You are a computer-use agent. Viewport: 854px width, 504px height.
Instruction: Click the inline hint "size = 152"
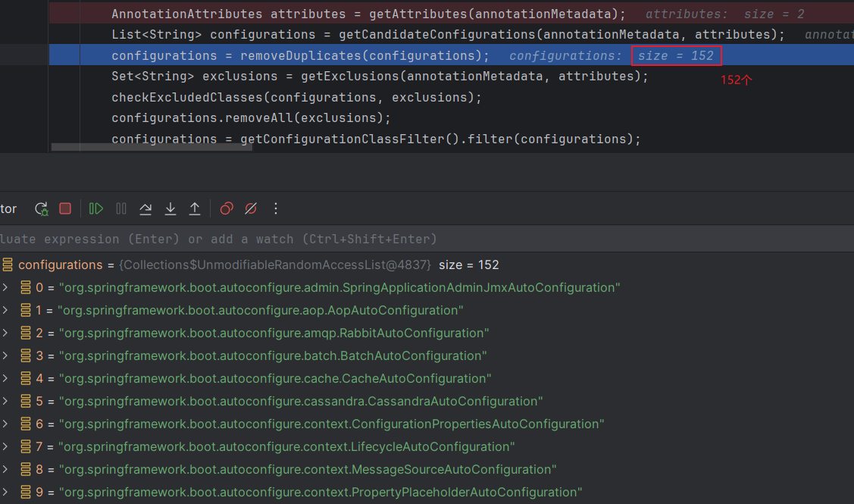point(676,55)
